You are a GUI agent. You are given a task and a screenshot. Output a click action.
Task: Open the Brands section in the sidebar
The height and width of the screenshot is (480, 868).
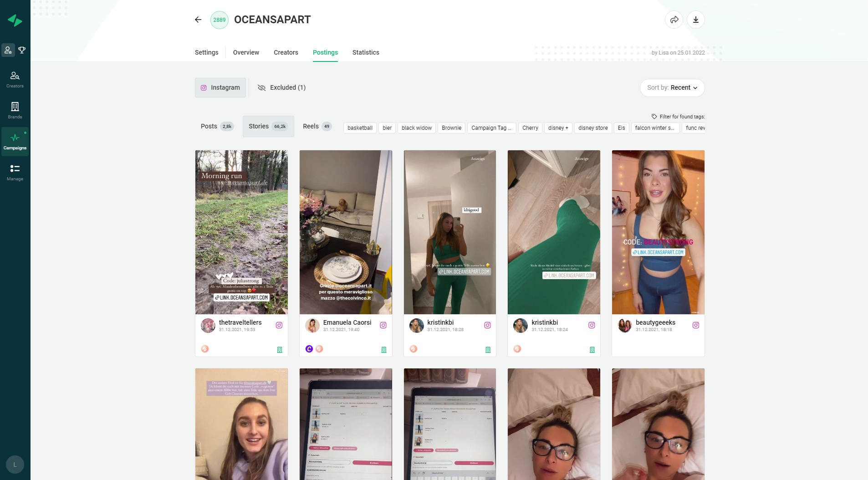[15, 110]
